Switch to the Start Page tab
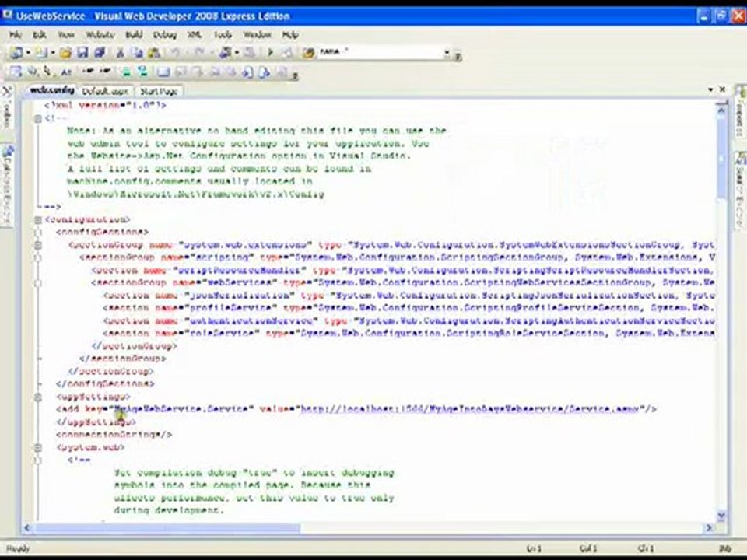747x560 pixels. tap(159, 91)
